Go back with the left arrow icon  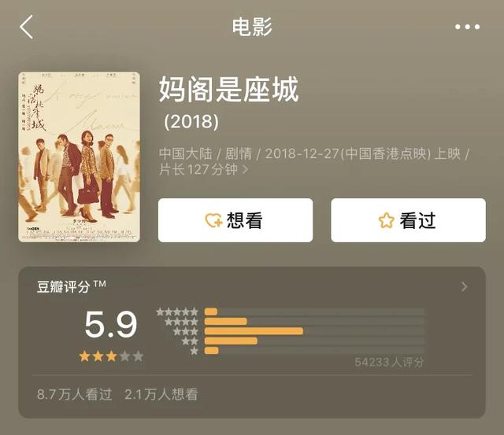(26, 27)
